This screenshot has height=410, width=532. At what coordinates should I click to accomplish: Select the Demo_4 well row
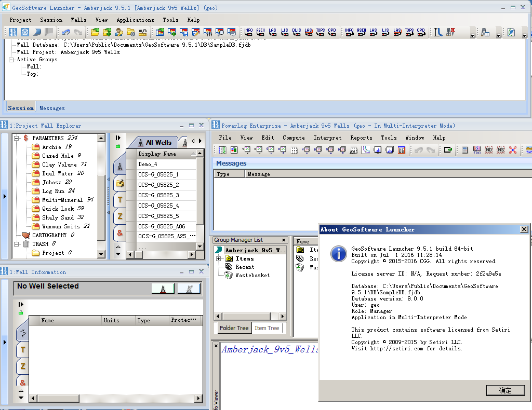pyautogui.click(x=166, y=165)
